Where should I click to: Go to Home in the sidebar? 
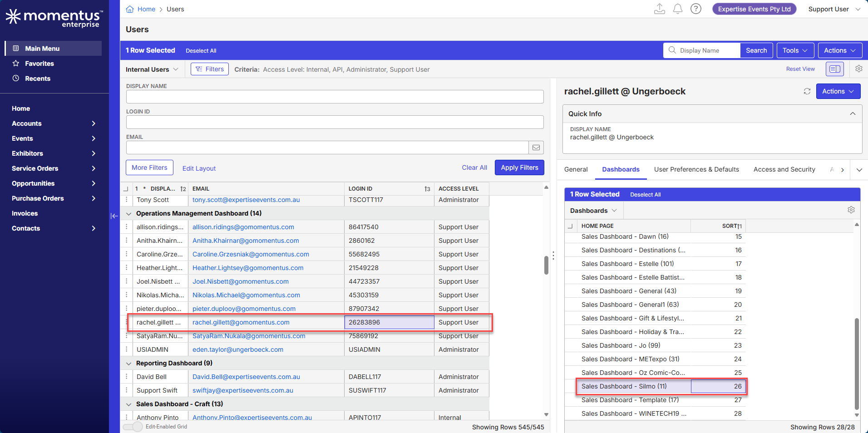coord(21,108)
